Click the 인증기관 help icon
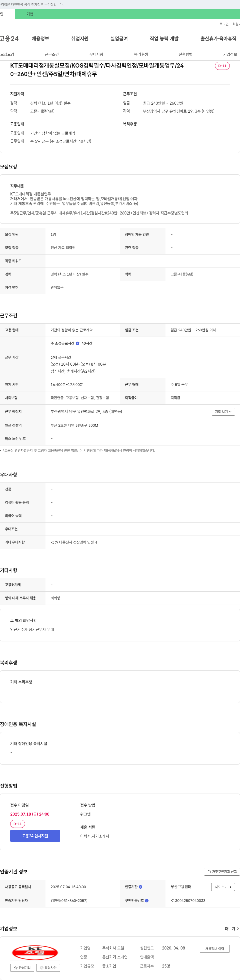This screenshot has height=980, width=240. coord(140,887)
